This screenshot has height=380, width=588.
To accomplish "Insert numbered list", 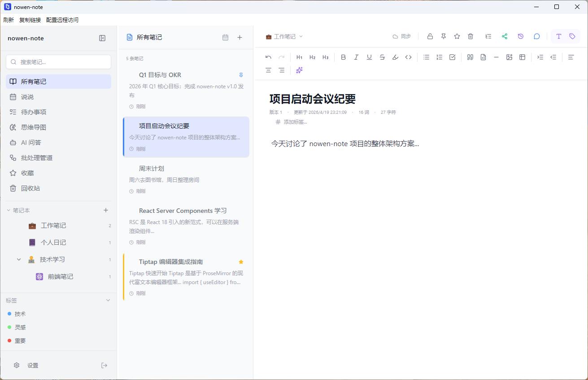I will tap(440, 57).
